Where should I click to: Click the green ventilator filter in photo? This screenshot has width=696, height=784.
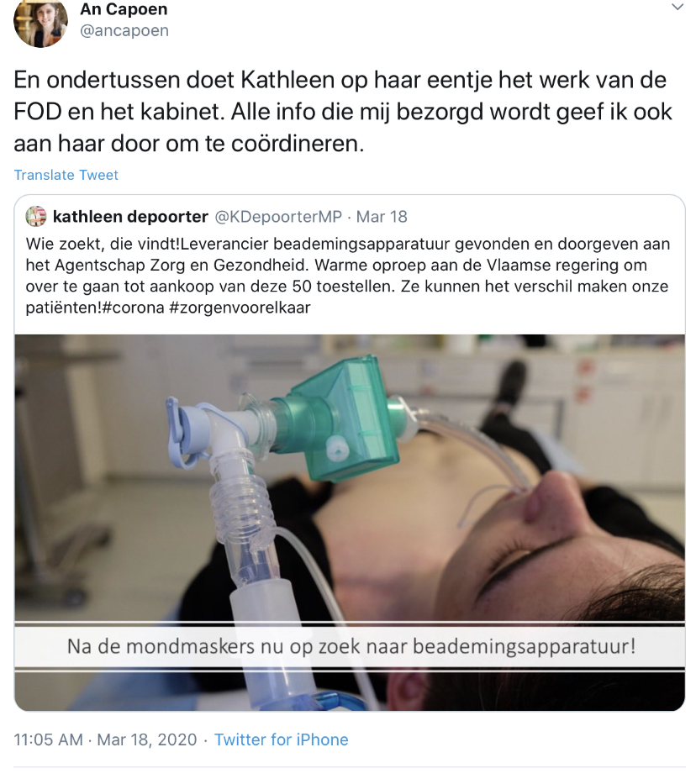(344, 415)
